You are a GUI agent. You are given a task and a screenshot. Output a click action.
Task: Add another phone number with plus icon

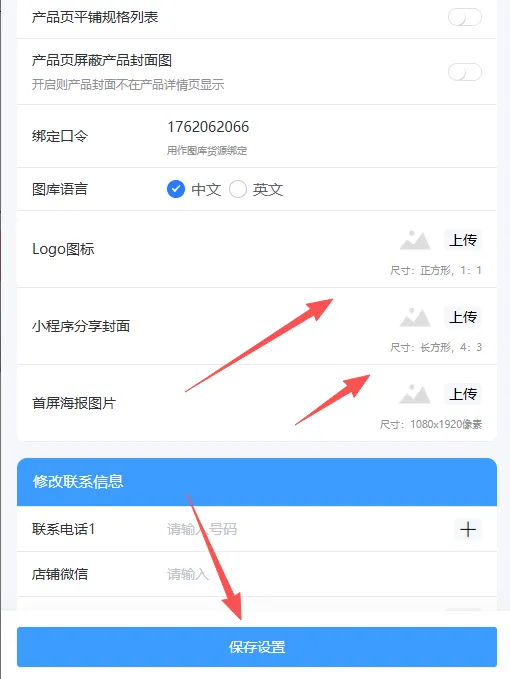coord(468,529)
